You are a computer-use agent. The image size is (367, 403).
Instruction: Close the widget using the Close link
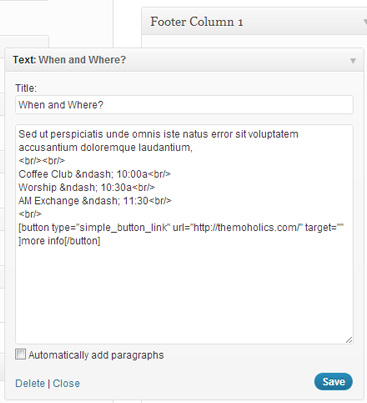point(66,383)
